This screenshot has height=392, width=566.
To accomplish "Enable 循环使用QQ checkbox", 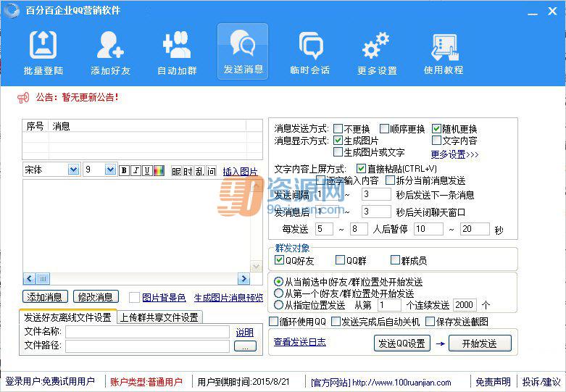I will (274, 321).
